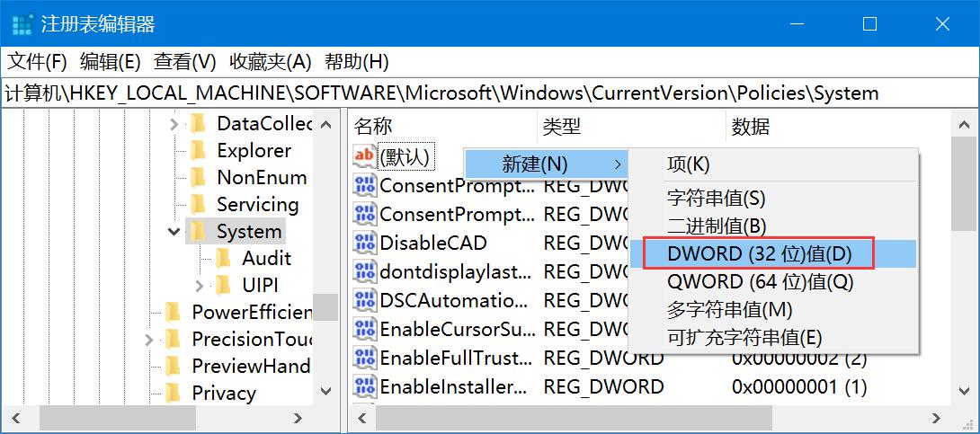The height and width of the screenshot is (434, 980).
Task: Select 字符串值(S) in the new submenu
Action: 716,198
